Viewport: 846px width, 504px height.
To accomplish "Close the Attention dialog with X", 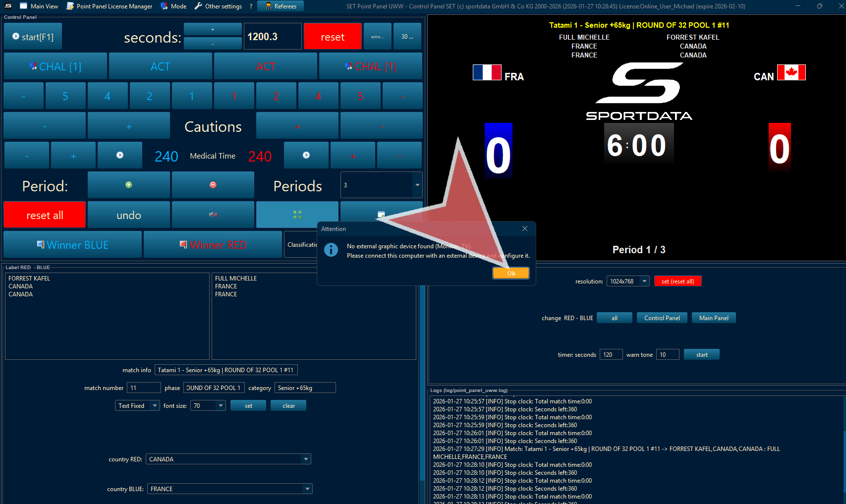I will pyautogui.click(x=525, y=228).
